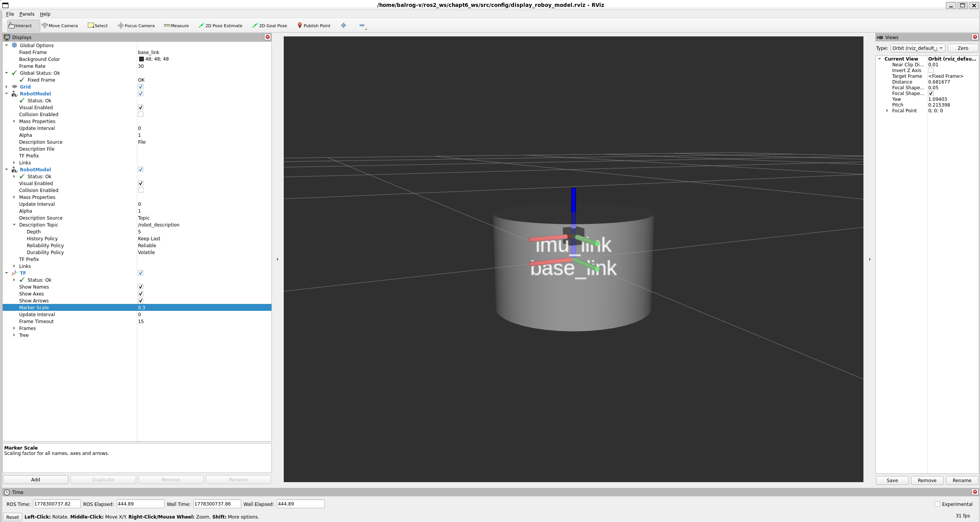Click the Displays panel monitor icon

(x=7, y=37)
